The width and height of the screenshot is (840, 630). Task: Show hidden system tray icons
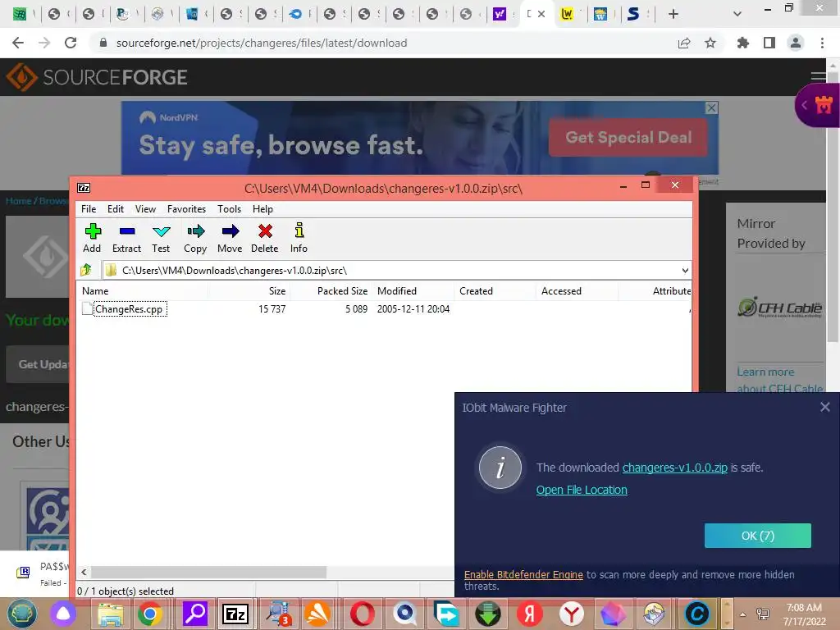[x=742, y=614]
